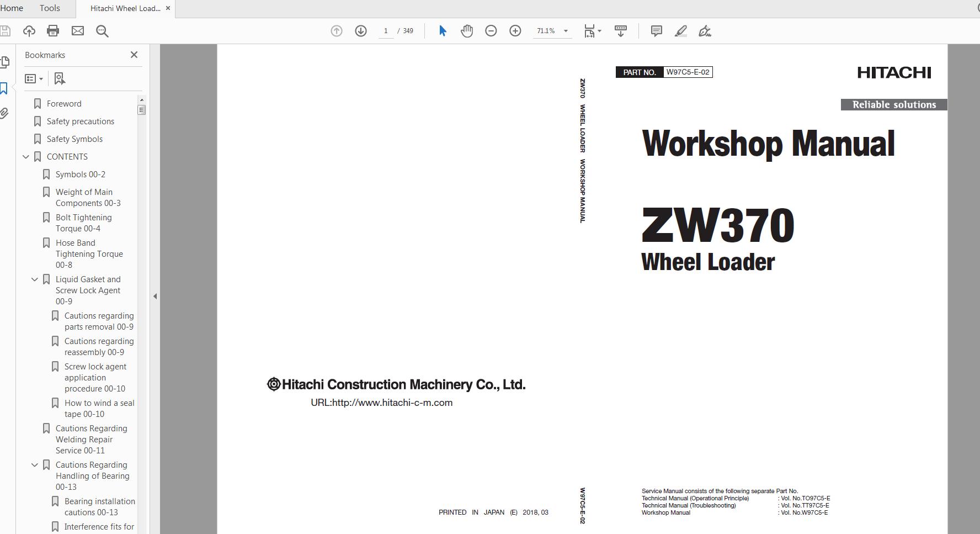
Task: Open Cautions Regarding Welding Repair Service
Action: 92,440
